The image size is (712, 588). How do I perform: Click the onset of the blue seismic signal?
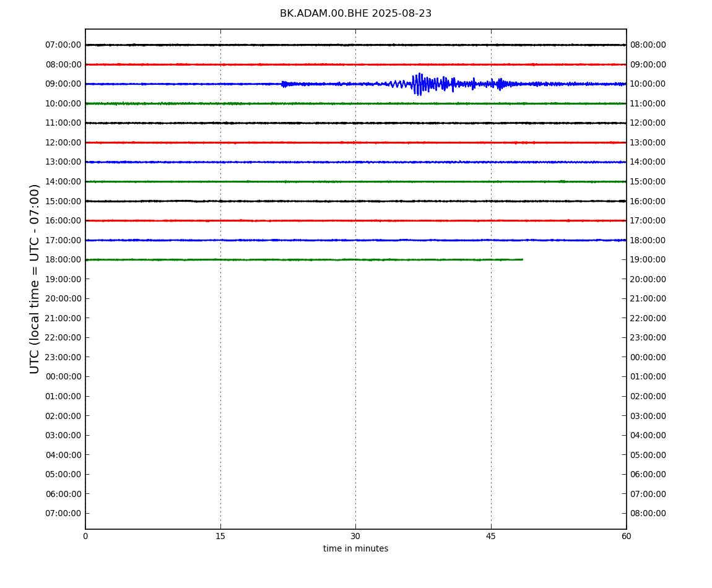pyautogui.click(x=282, y=84)
